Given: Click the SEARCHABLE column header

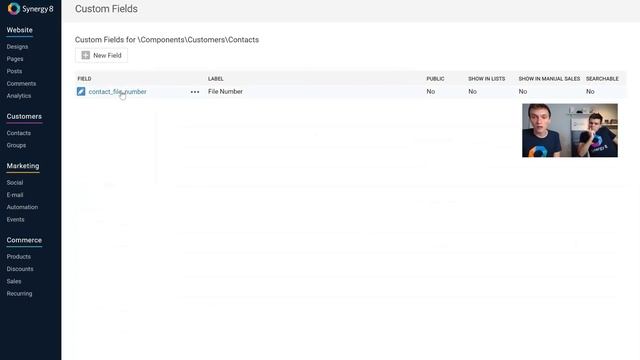Looking at the screenshot, I should coord(602,78).
